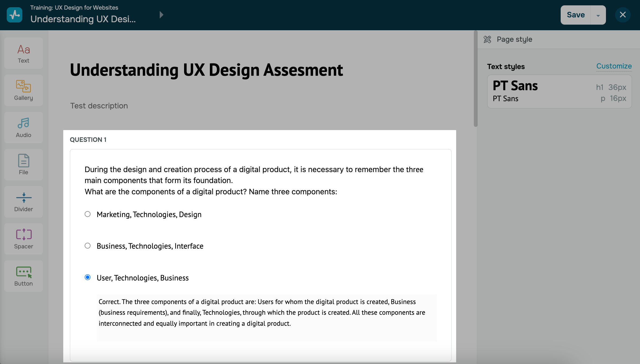Open the Gallery block tool
Screen dimensions: 640x364
pos(24,90)
